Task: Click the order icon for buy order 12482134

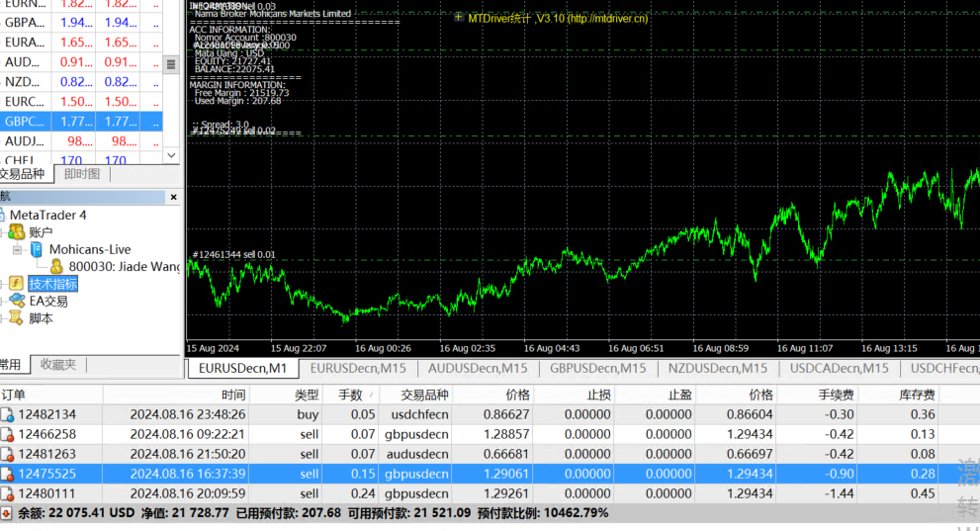Action: coord(8,415)
